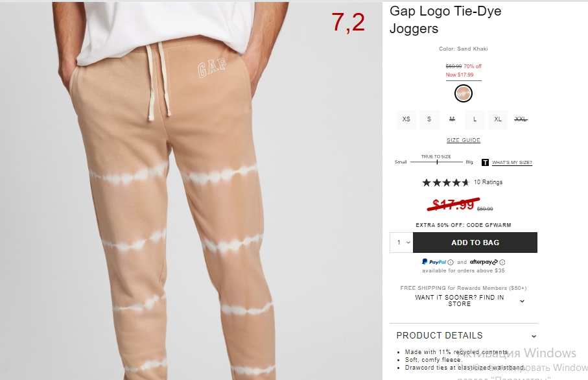Screen dimensions: 588x380
Task: Click the black T size finder icon
Action: pyautogui.click(x=485, y=162)
